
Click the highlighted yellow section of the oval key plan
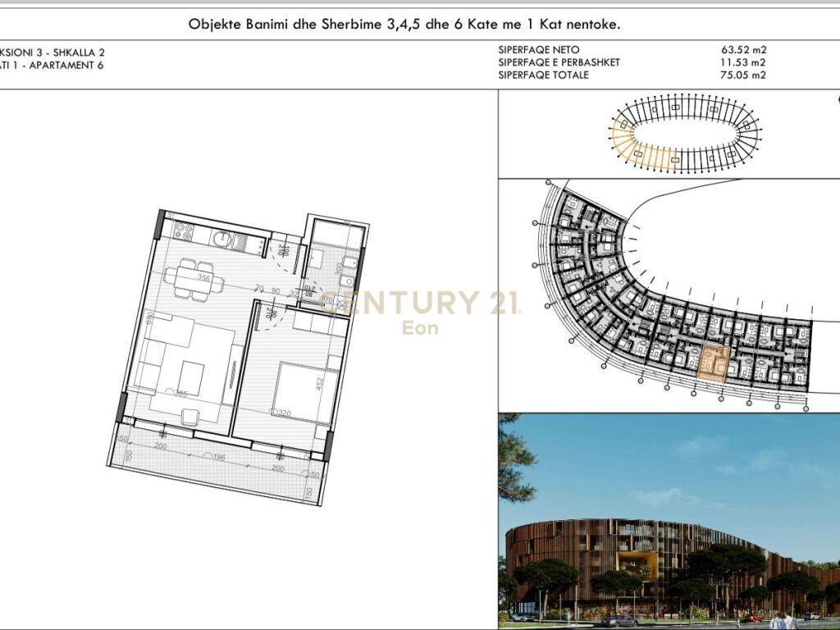coord(641,145)
